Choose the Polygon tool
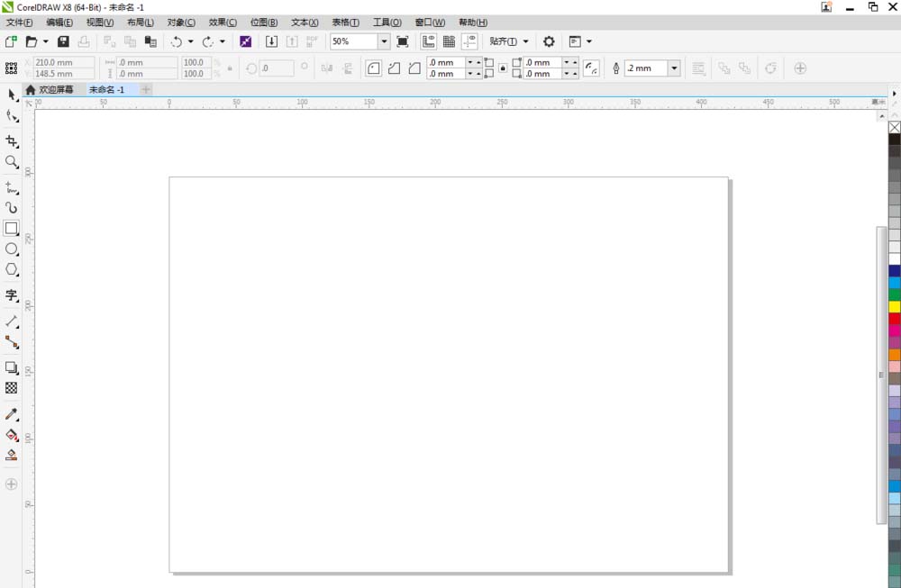This screenshot has width=901, height=588. click(x=12, y=270)
